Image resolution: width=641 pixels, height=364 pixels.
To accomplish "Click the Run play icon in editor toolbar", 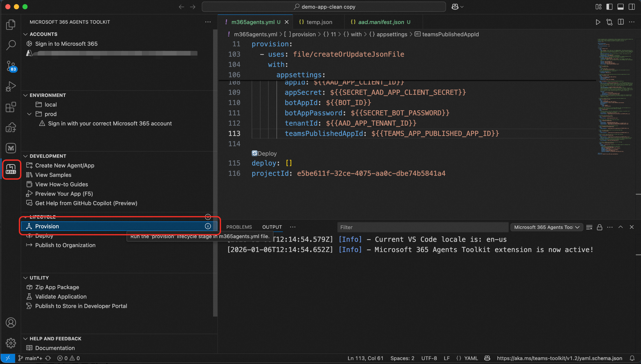I will 598,22.
